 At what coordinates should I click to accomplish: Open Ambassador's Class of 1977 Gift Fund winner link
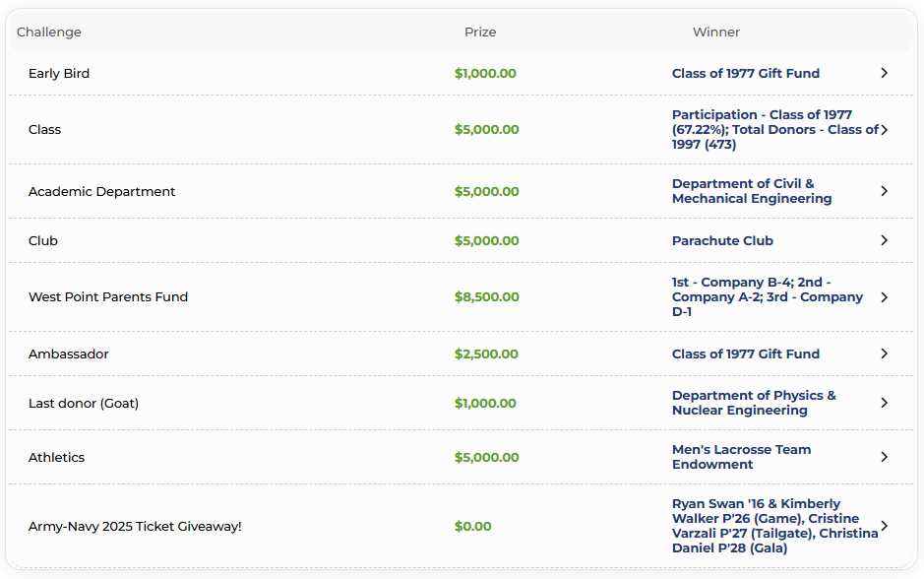tap(746, 354)
